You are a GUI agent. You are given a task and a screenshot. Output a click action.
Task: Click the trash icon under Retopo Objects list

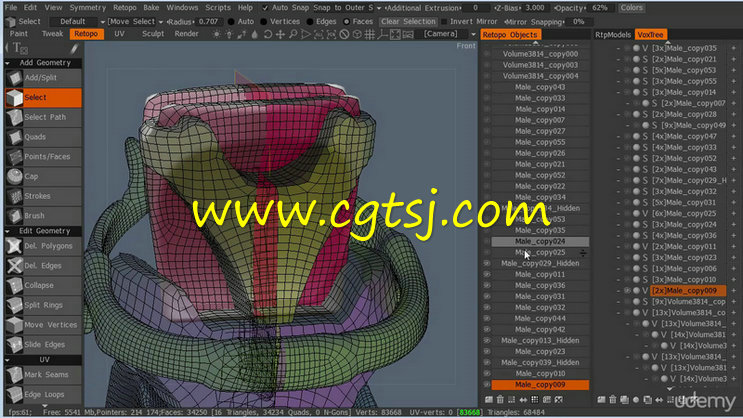[500, 400]
